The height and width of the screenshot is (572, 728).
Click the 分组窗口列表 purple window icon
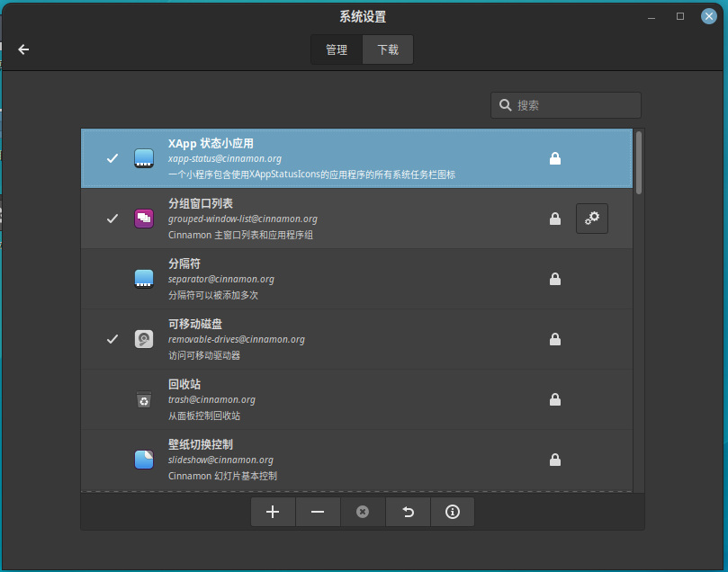click(x=144, y=219)
